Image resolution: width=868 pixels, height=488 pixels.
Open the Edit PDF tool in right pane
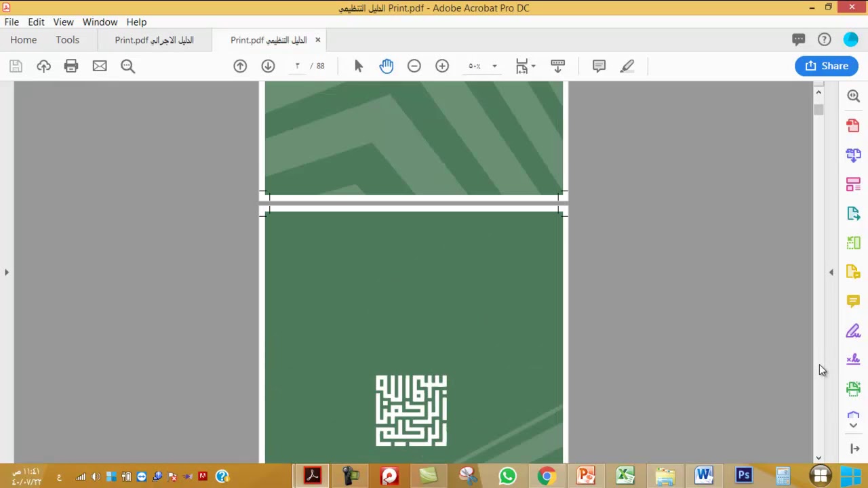(x=853, y=184)
